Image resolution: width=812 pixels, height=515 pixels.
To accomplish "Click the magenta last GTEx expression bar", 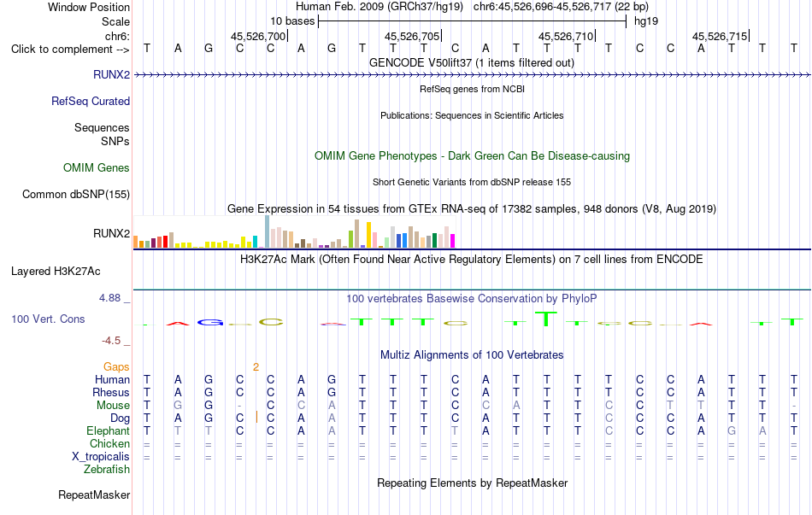I will (453, 241).
